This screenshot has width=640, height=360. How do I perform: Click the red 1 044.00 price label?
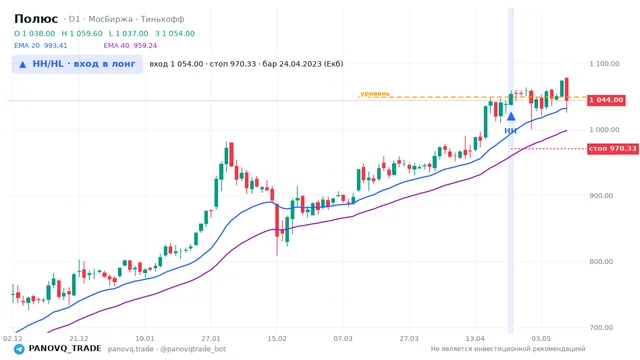(606, 100)
